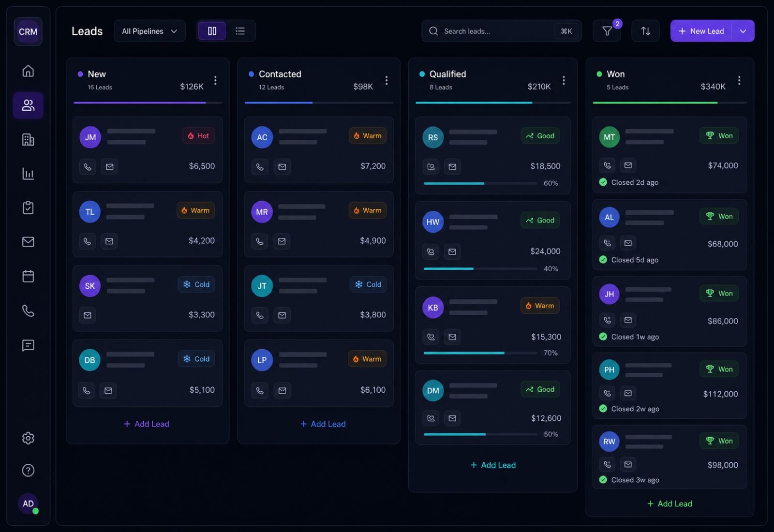Screen dimensions: 774x532
Task: Email lead SK via envelope icon
Action: [88, 315]
